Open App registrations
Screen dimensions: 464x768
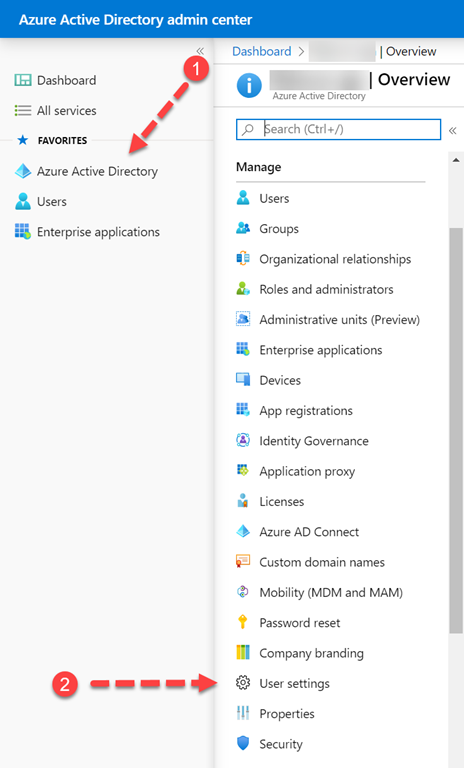click(x=306, y=411)
